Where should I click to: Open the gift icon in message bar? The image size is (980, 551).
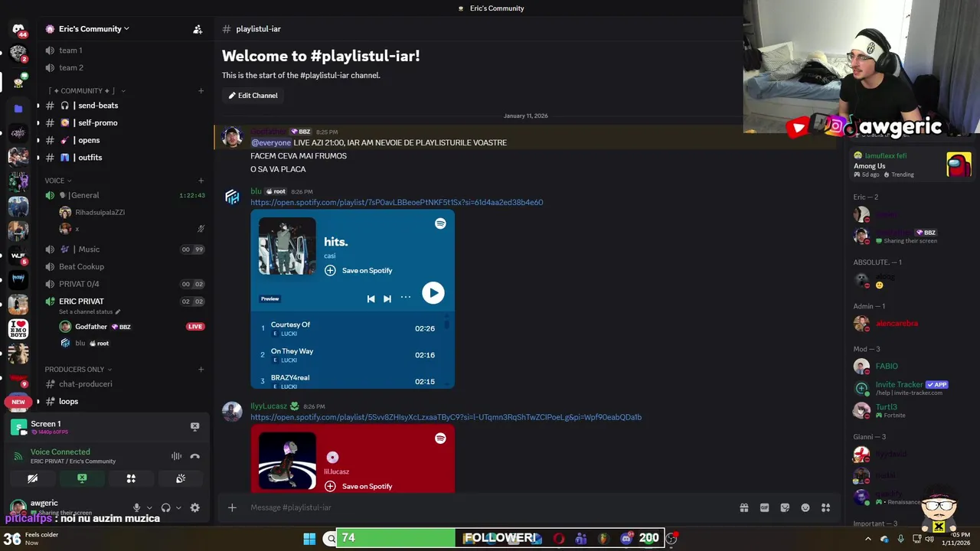click(743, 507)
